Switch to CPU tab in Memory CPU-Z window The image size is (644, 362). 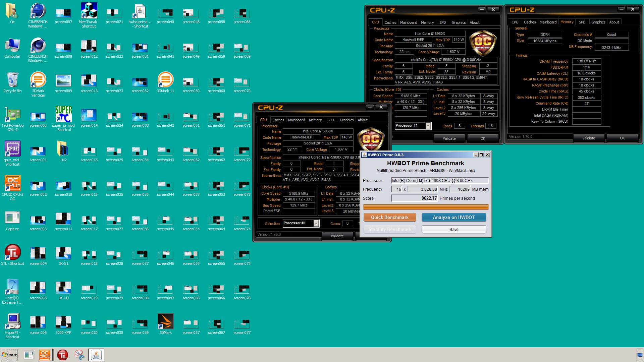pyautogui.click(x=515, y=22)
